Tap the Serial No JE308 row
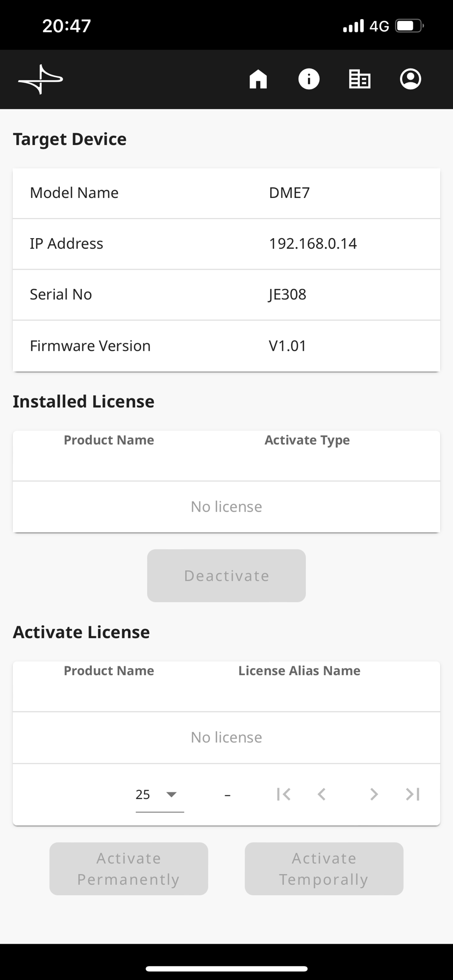Viewport: 453px width, 980px height. point(226,294)
